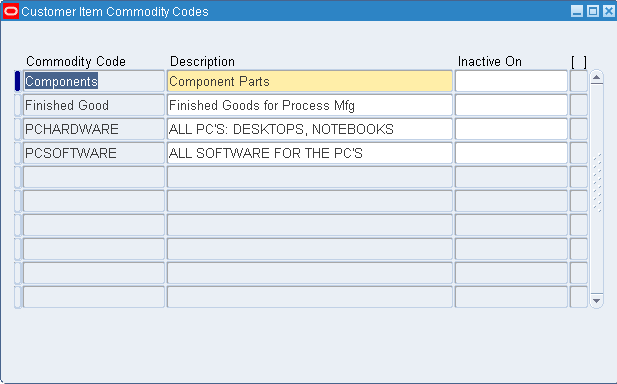Edit the Component Parts description
Screen dimensions: 617x384
click(x=310, y=81)
